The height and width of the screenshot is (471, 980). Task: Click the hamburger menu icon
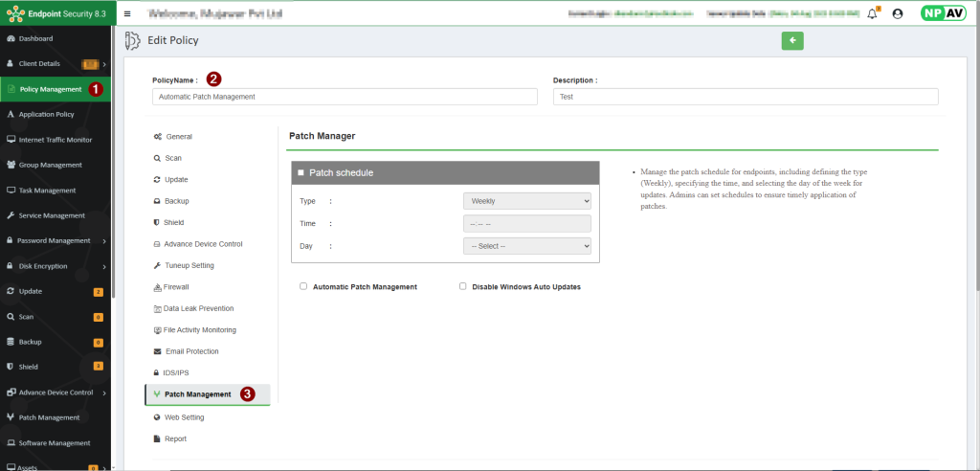(127, 14)
